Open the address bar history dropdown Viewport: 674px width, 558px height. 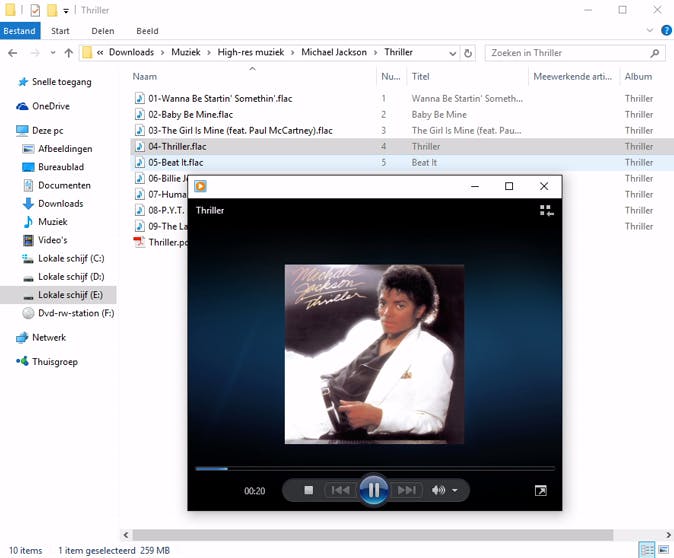pyautogui.click(x=451, y=53)
